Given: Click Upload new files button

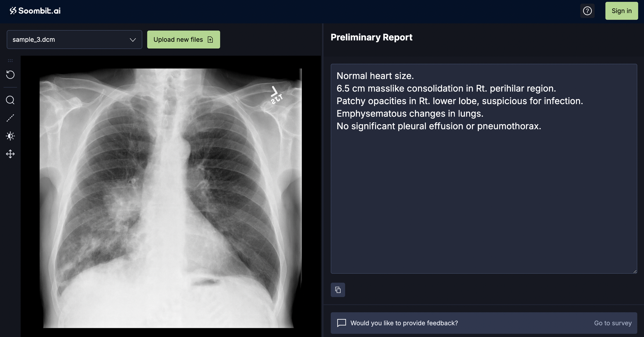Looking at the screenshot, I should pos(184,40).
